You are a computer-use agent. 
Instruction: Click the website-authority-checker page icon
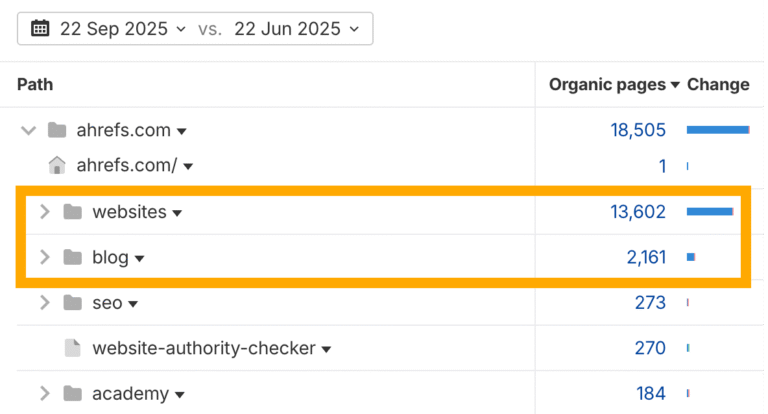(x=72, y=348)
